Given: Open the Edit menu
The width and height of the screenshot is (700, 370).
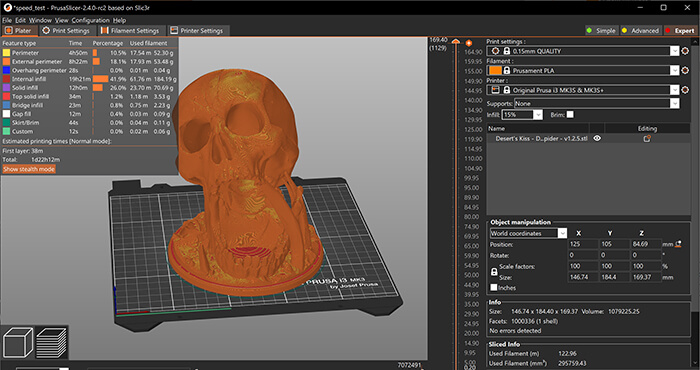Looking at the screenshot, I should pos(21,20).
